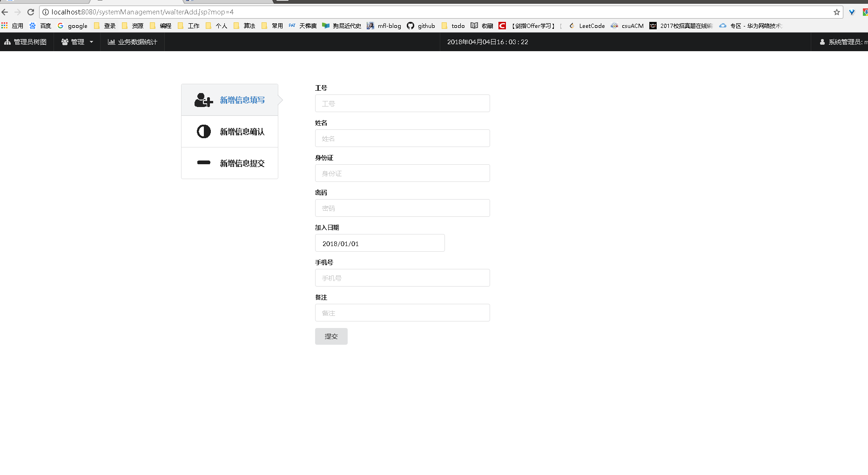Click the half-circle icon beside 新增信息确认
The height and width of the screenshot is (475, 868).
point(204,132)
